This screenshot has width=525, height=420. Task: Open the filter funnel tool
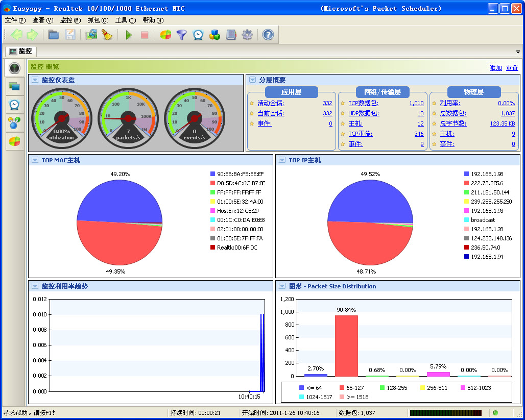coord(181,35)
